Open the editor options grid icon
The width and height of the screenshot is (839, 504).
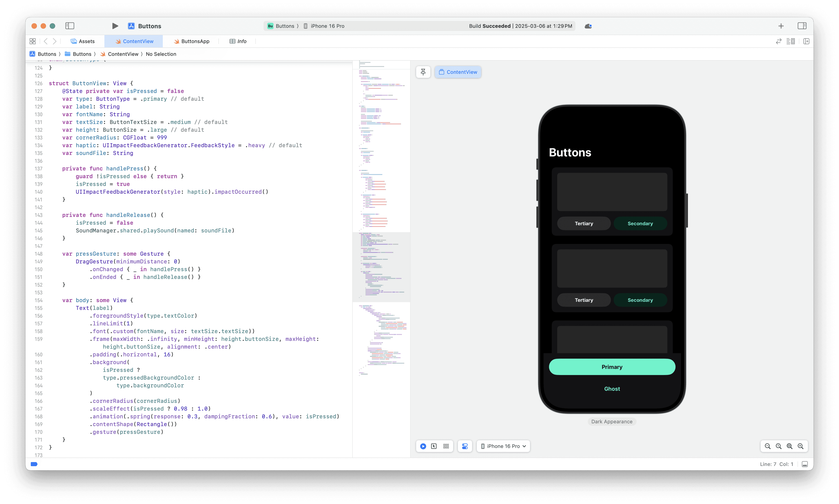pos(33,41)
